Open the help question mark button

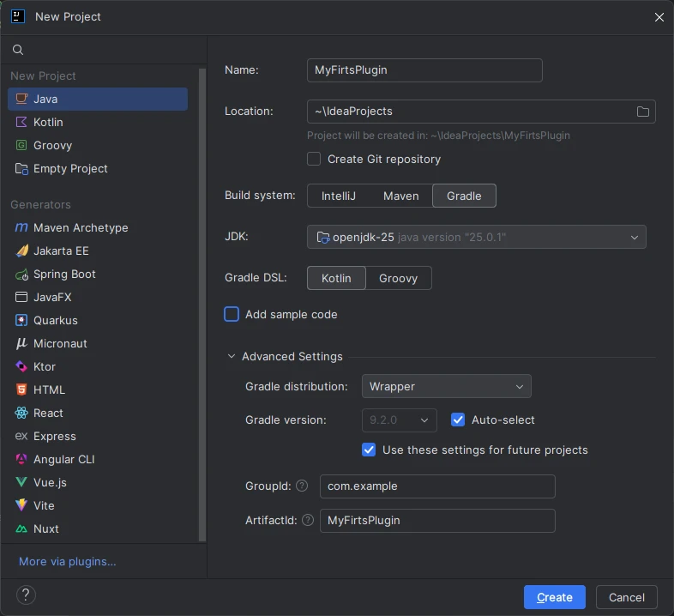point(26,595)
